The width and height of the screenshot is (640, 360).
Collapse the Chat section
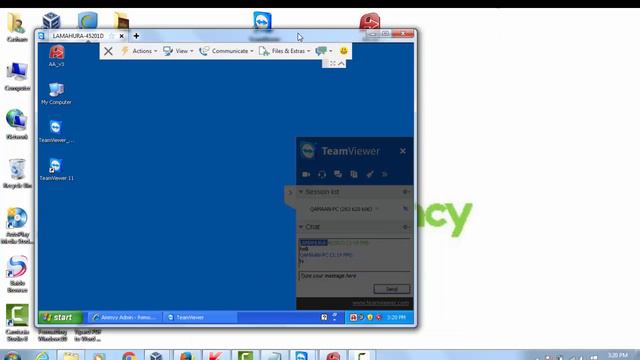point(301,227)
